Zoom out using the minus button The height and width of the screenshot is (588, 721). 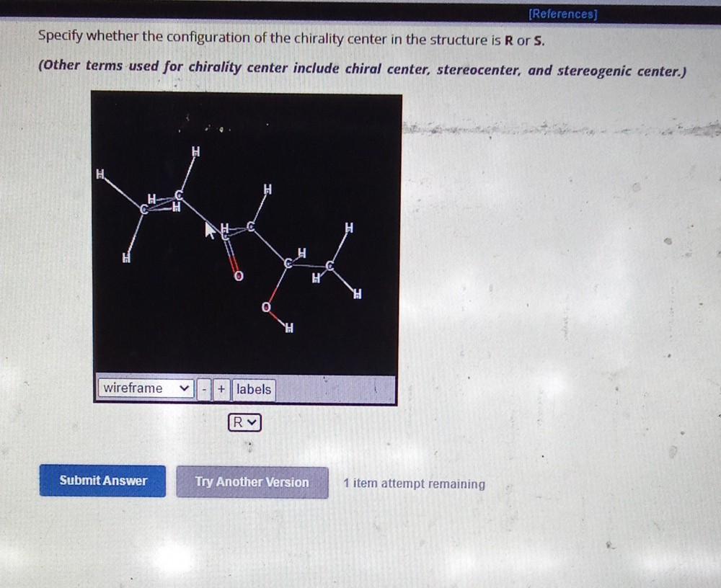tap(205, 389)
